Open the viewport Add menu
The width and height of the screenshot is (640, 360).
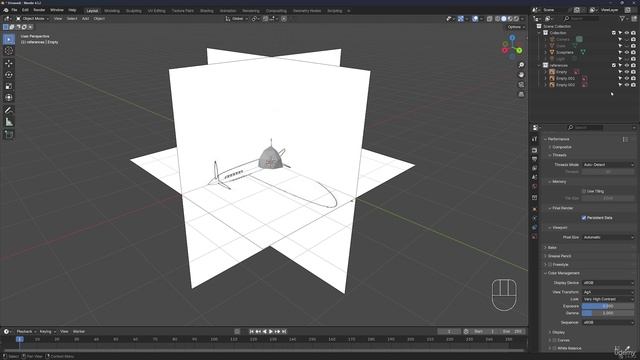[x=85, y=19]
